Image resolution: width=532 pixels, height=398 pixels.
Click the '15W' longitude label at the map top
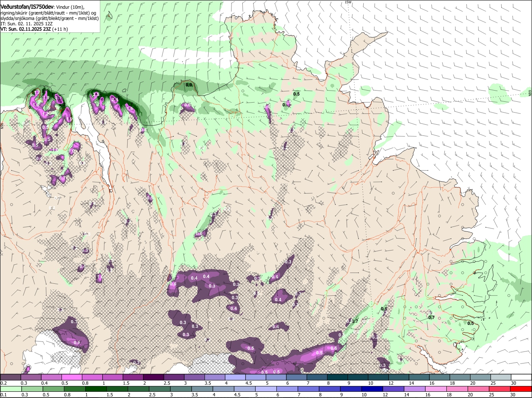(x=348, y=2)
